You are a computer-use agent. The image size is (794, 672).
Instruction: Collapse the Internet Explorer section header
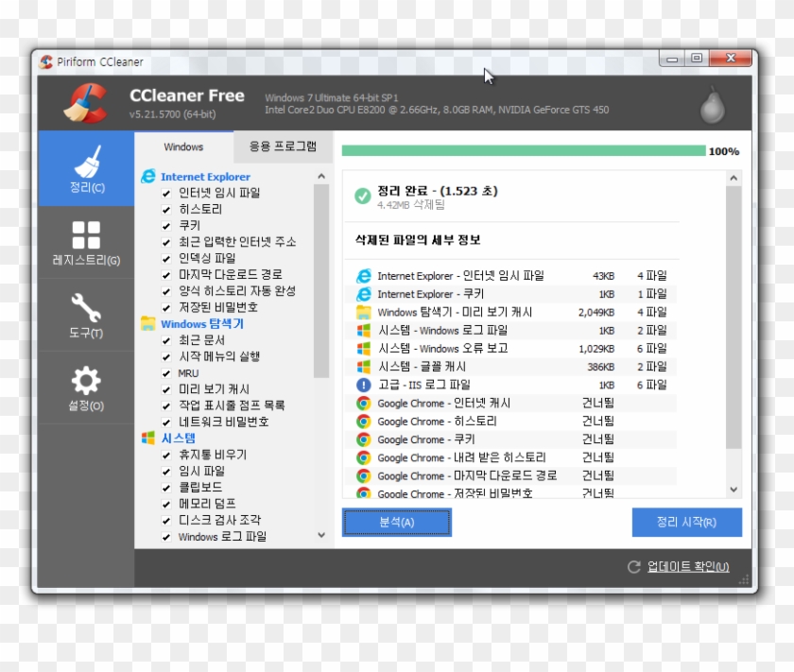click(208, 176)
